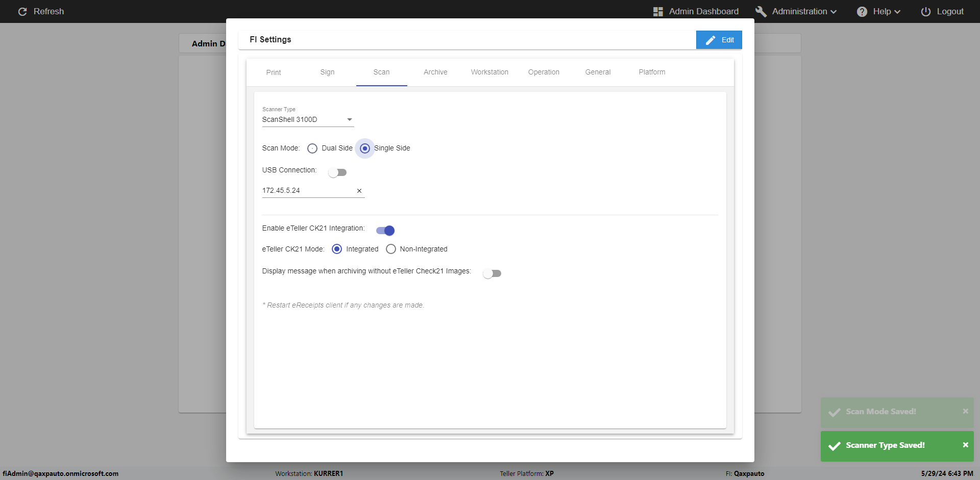Switch to the Workstation tab
This screenshot has width=980, height=480.
(489, 72)
